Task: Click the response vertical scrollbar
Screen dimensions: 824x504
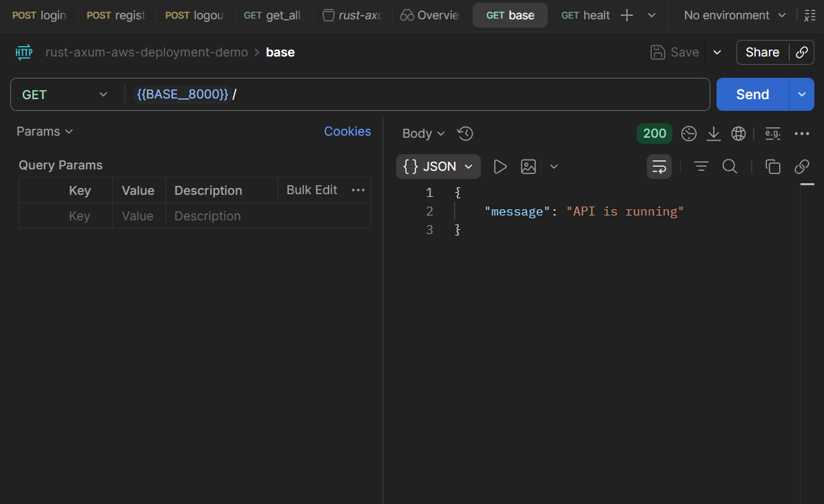Action: (x=807, y=344)
